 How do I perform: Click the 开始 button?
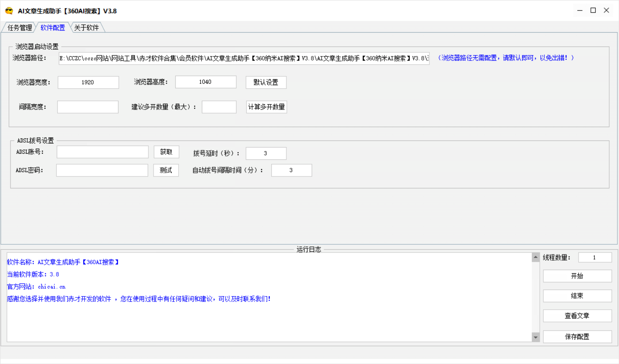[x=577, y=276]
